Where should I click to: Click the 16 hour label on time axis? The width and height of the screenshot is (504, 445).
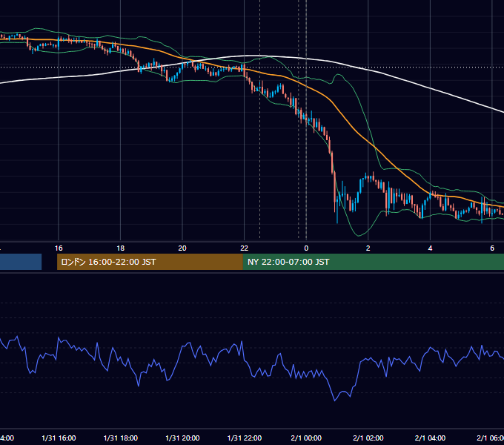point(59,248)
